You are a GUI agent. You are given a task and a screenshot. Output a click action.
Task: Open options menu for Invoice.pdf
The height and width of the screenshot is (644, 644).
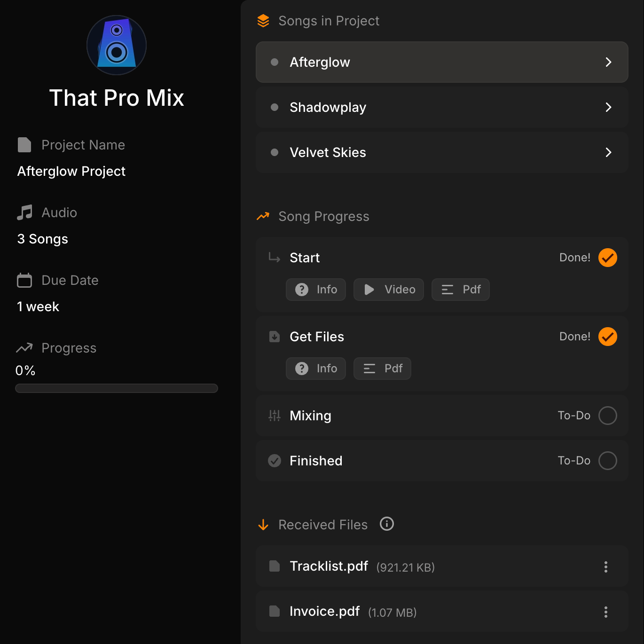[x=605, y=612]
